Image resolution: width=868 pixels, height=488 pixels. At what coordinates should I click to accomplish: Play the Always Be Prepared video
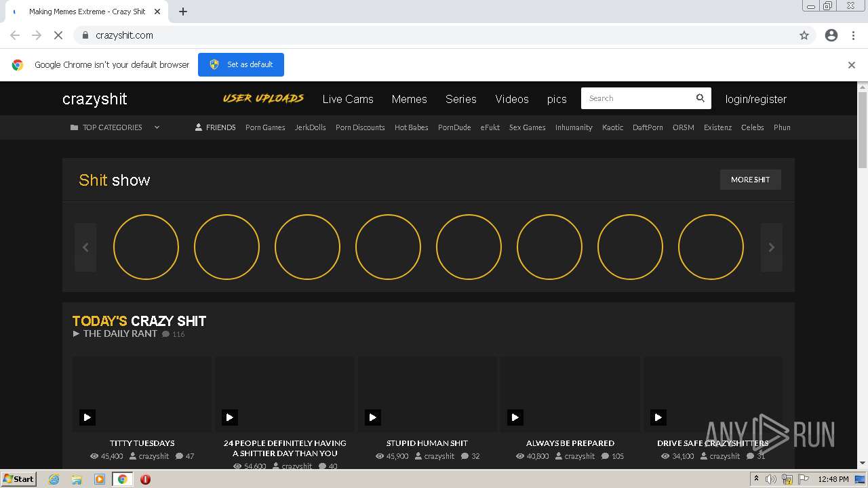515,417
